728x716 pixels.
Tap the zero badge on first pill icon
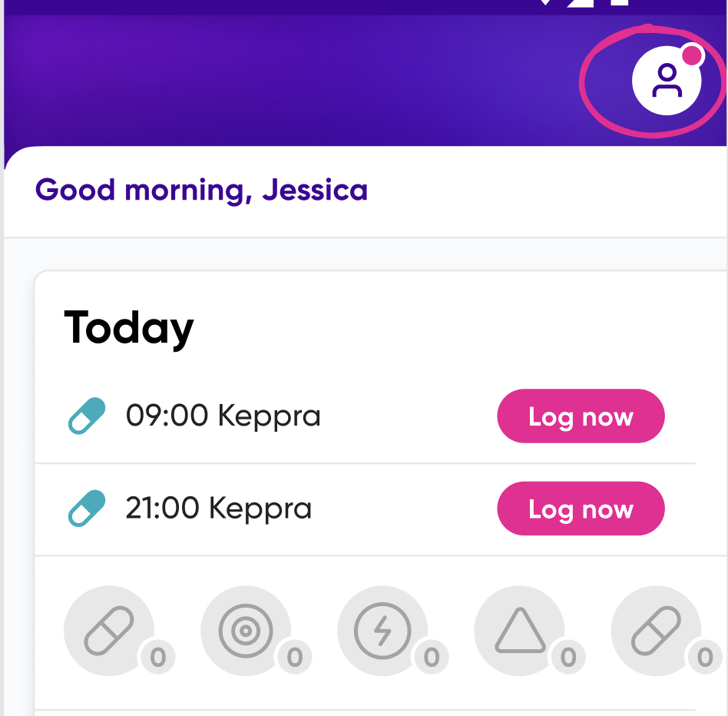[158, 657]
